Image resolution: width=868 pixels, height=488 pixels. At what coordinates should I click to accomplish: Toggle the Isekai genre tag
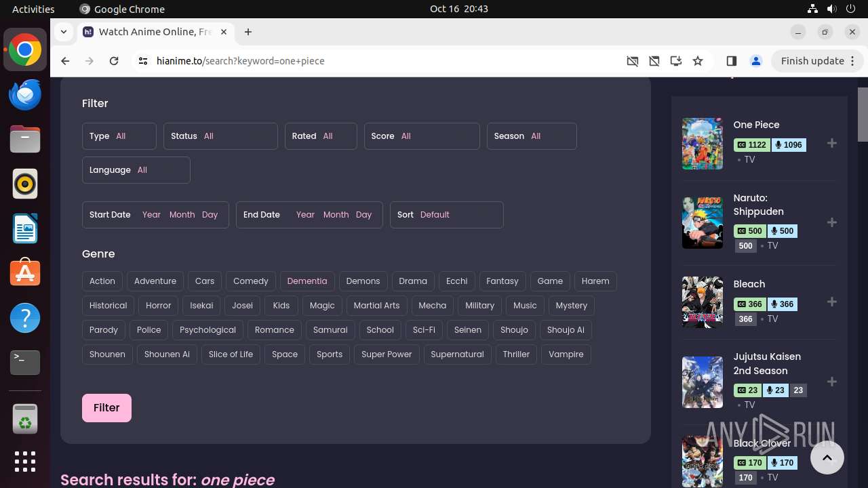[201, 306]
